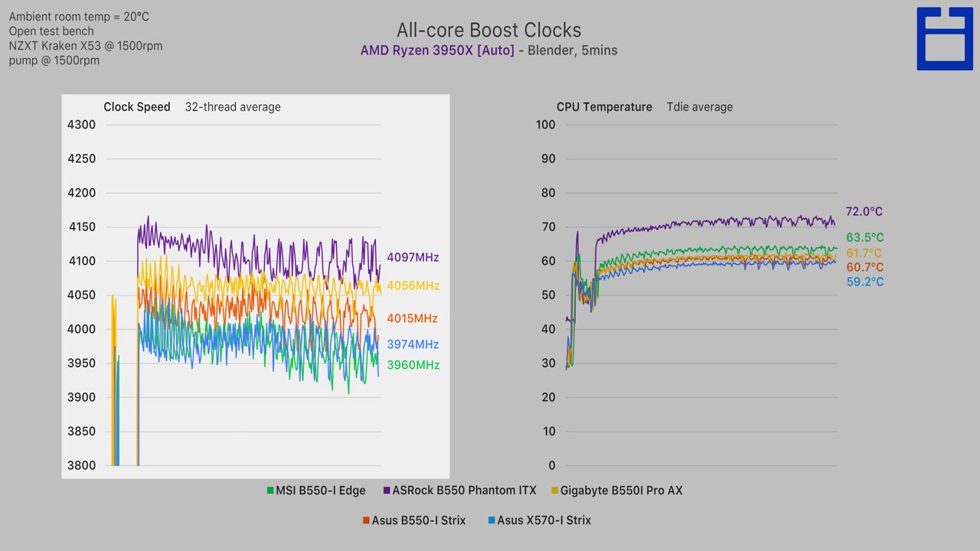
Task: Select the ASRock B550 Phantom ITX legend label
Action: (x=465, y=491)
